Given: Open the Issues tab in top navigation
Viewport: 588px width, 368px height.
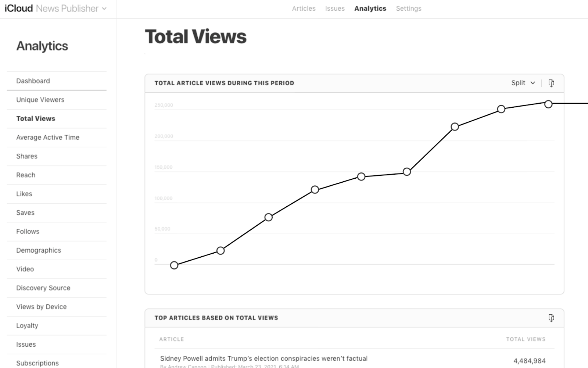Looking at the screenshot, I should [x=334, y=8].
